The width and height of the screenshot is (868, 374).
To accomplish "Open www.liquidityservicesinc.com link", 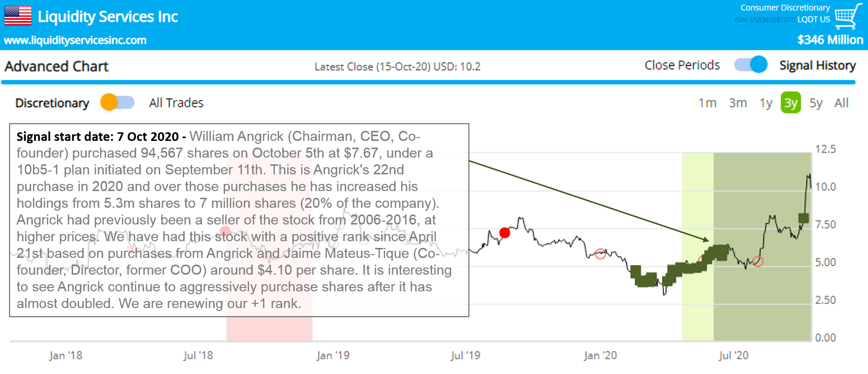I will (75, 40).
